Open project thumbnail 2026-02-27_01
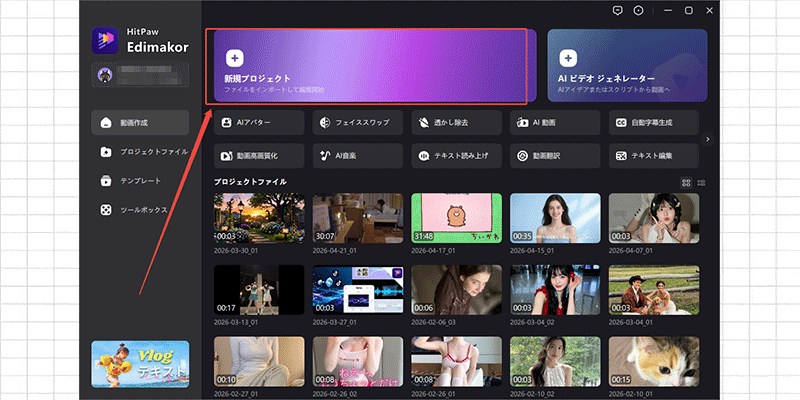Viewport: 800px width, 400px height. [x=259, y=362]
